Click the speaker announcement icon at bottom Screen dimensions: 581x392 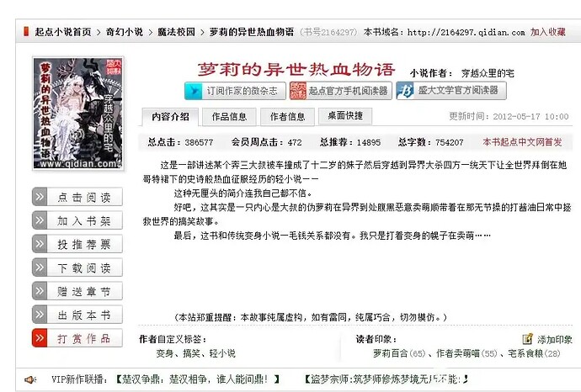pos(30,379)
